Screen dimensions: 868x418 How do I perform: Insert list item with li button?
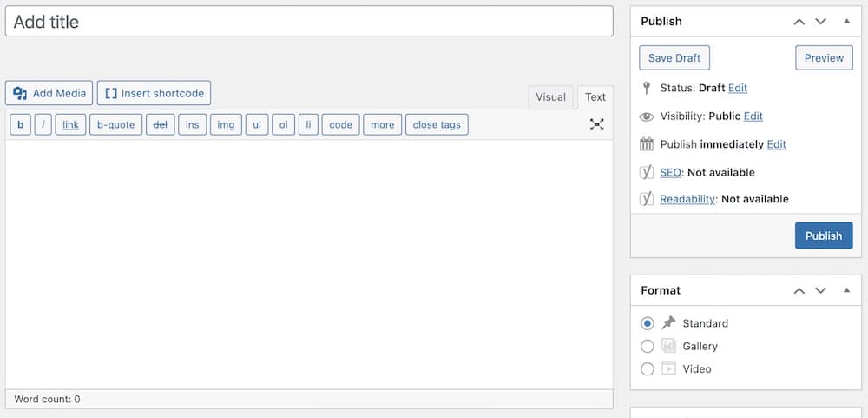click(308, 125)
